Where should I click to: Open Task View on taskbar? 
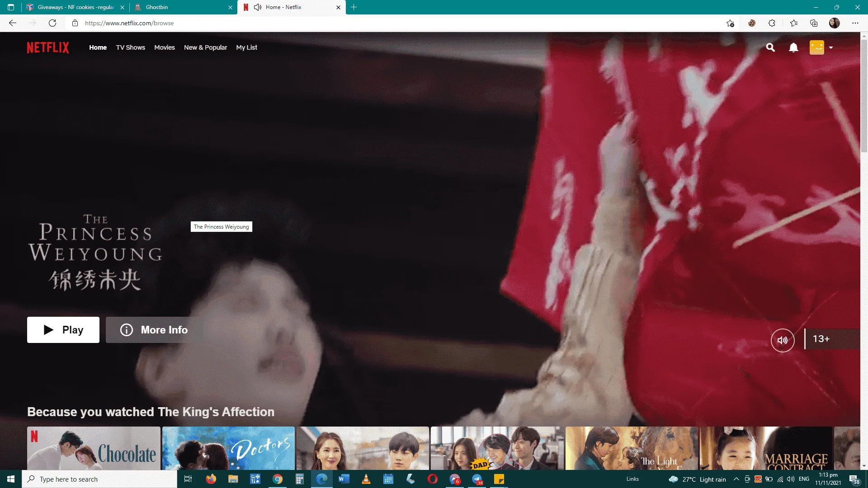188,479
